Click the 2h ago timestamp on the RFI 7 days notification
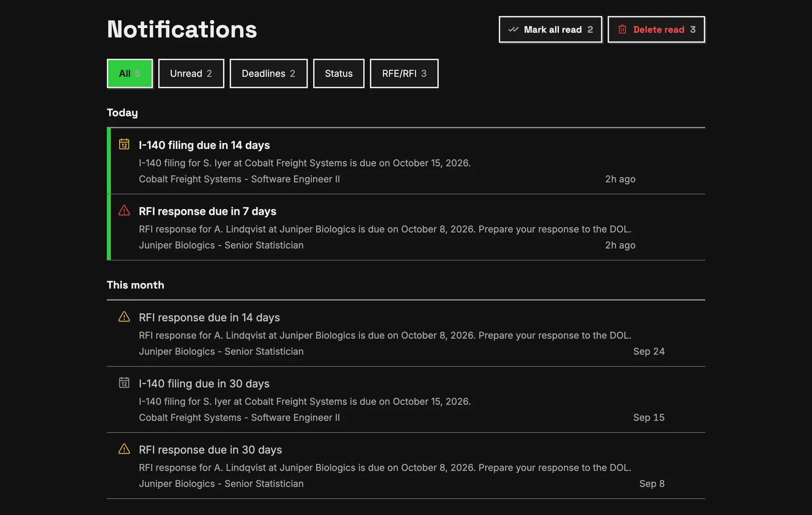Screen dimensions: 812x515 [620, 245]
